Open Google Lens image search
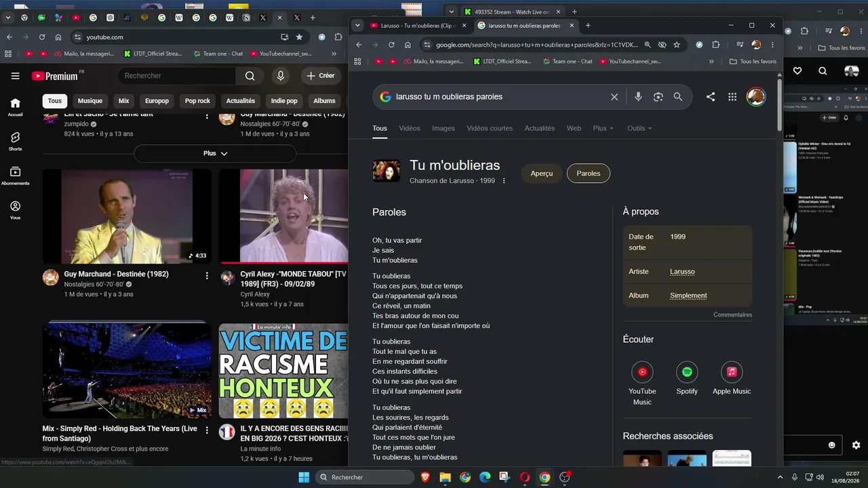The height and width of the screenshot is (488, 868). 658,97
